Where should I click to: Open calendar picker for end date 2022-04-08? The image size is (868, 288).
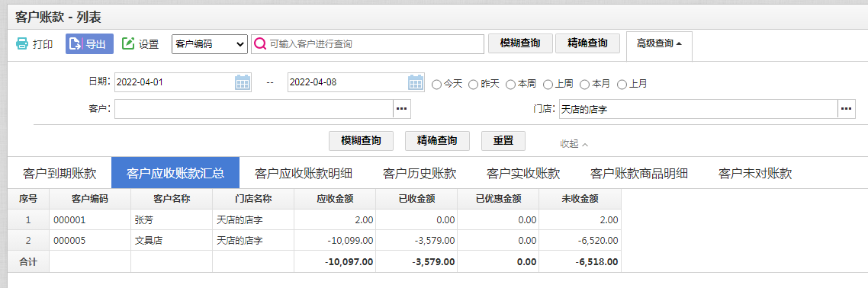[416, 83]
